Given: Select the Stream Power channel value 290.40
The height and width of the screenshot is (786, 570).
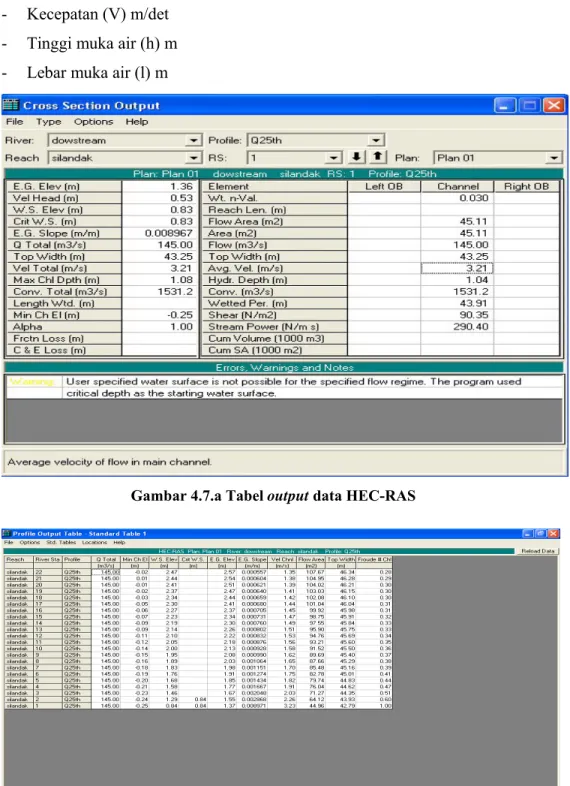Looking at the screenshot, I should 457,326.
